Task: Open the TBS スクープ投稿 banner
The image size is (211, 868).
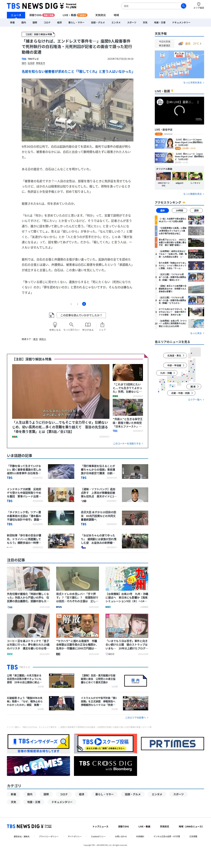Action: (x=105, y=743)
